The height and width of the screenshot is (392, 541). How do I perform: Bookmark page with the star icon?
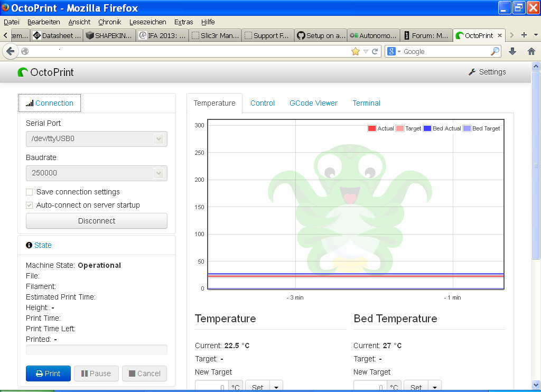356,51
